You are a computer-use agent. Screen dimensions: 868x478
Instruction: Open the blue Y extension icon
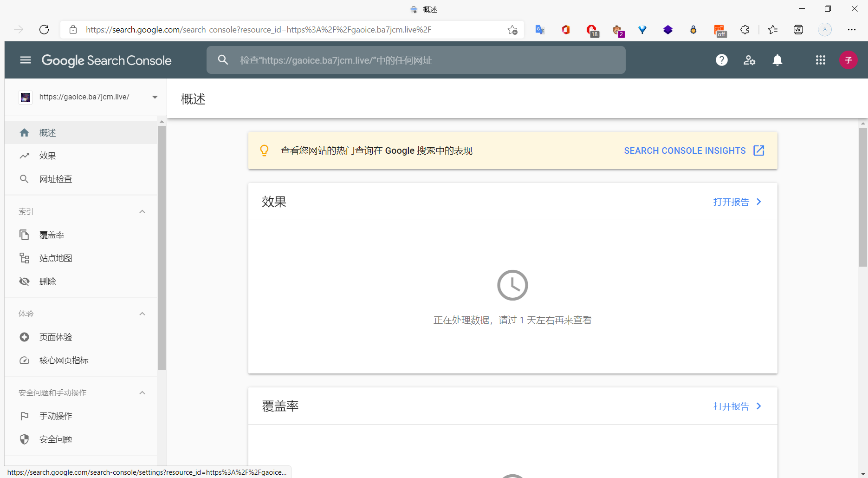pyautogui.click(x=642, y=30)
